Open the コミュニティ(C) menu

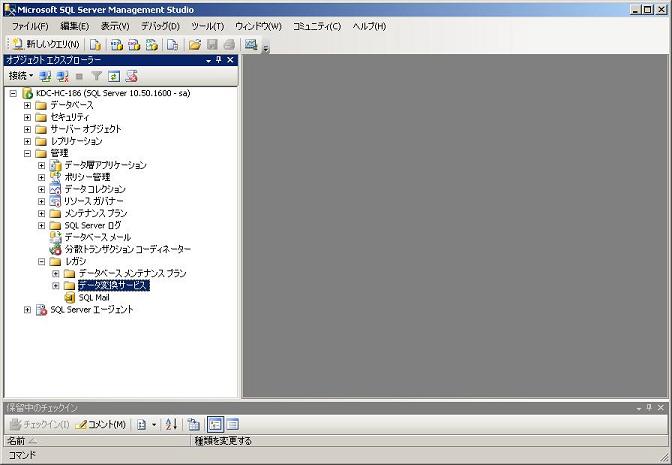tap(317, 26)
